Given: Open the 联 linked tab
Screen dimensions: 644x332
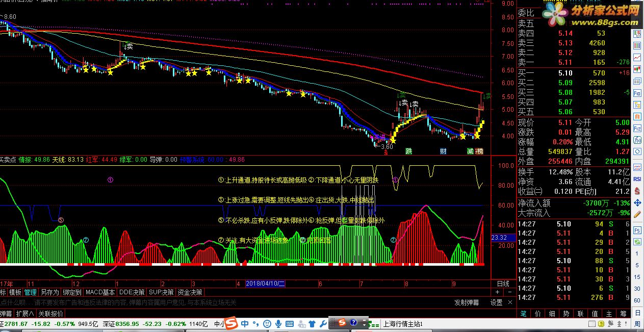Looking at the screenshot, I should click(581, 314).
